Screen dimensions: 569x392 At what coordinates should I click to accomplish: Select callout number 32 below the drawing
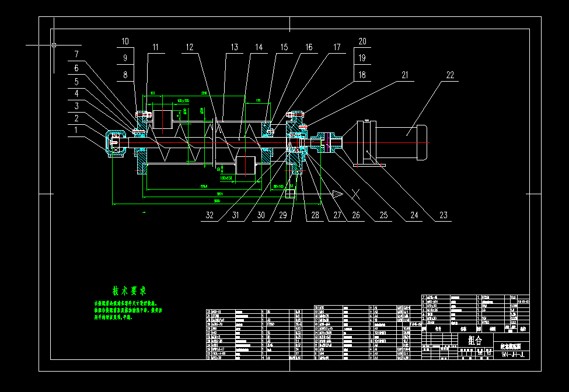(x=210, y=215)
